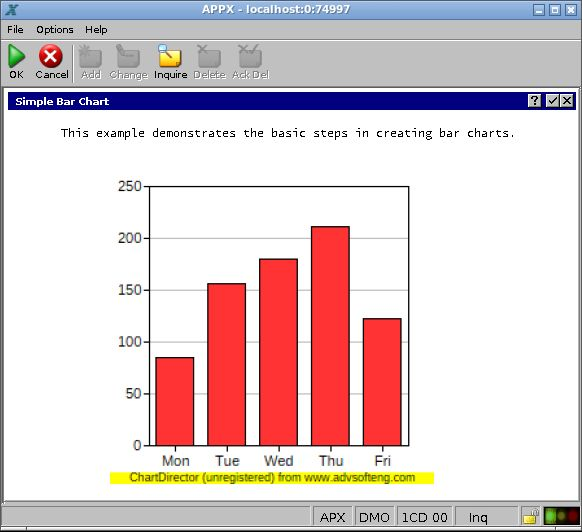Select the Inquire mode toolbar icon
This screenshot has width=582, height=532.
[x=170, y=56]
